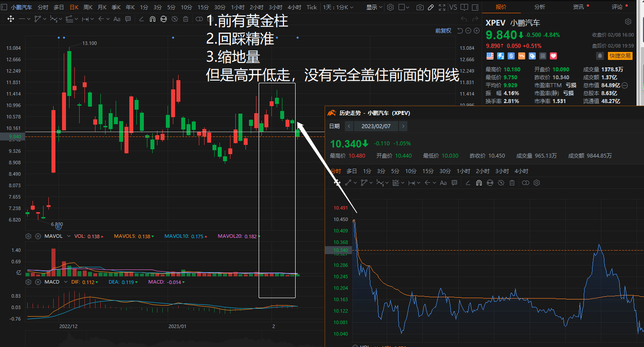Hide drawings with the crossed-eye icon in main toolbar
This screenshot has height=347, width=644.
tap(175, 19)
